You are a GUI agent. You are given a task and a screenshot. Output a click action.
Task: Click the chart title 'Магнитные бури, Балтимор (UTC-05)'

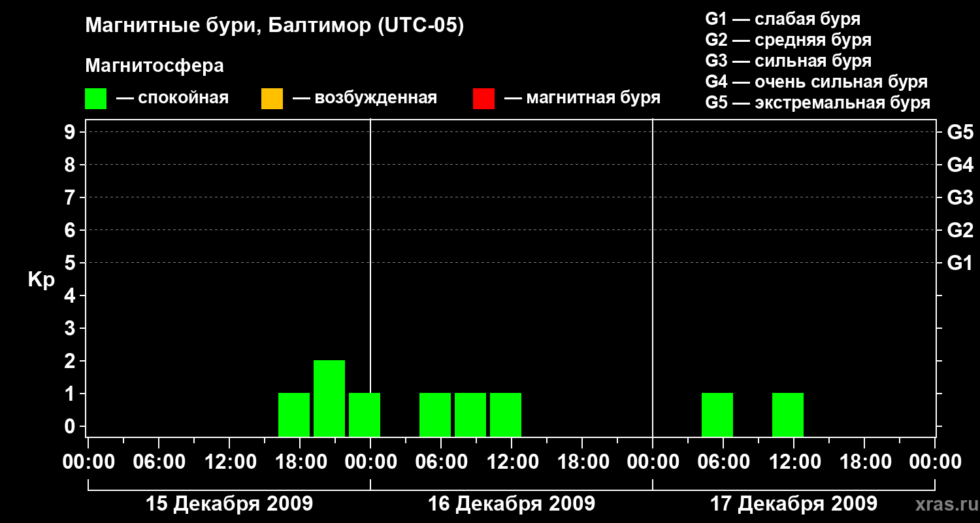[274, 26]
